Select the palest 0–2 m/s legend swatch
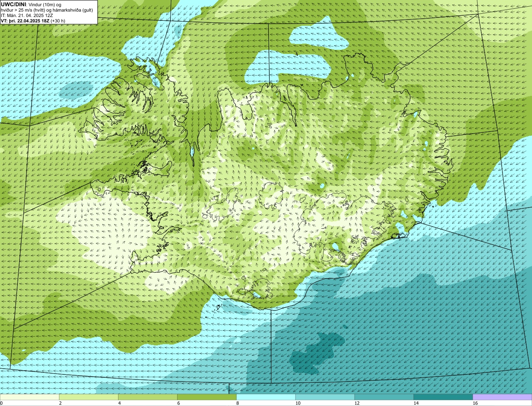Screen dimensions: 532x406 pos(30,397)
